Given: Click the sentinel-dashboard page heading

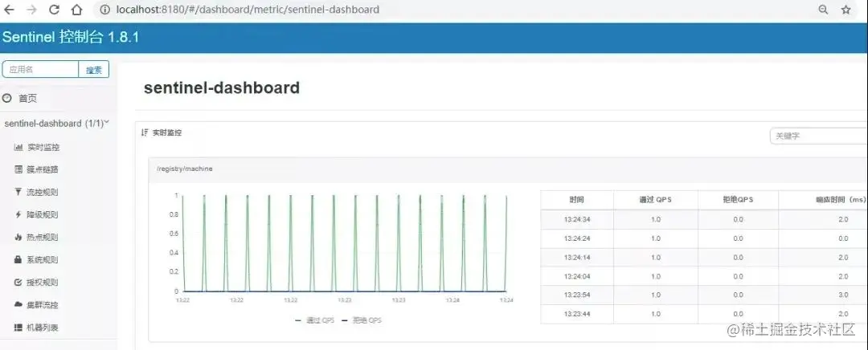Looking at the screenshot, I should click(x=222, y=88).
